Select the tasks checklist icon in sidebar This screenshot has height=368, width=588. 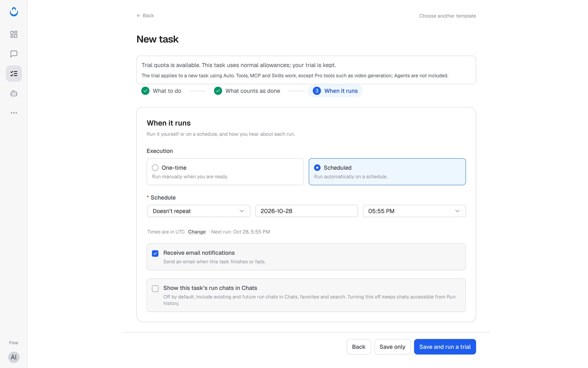tap(14, 74)
